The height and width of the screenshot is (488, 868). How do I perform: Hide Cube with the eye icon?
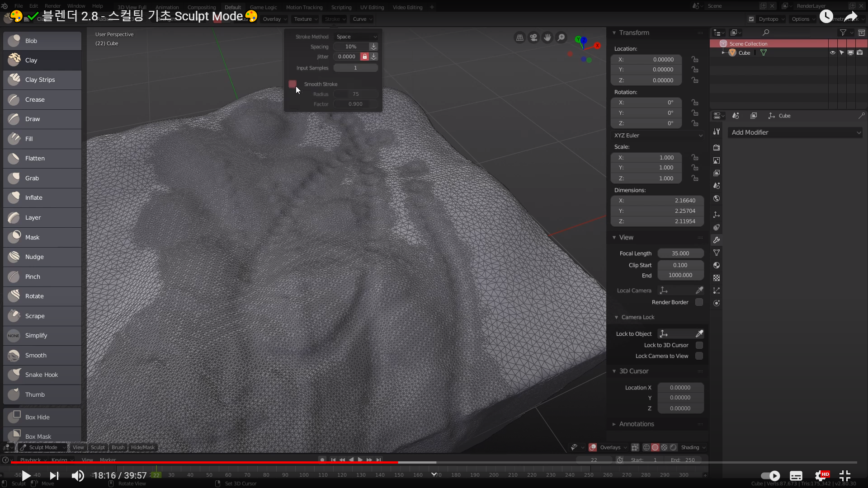click(x=832, y=53)
